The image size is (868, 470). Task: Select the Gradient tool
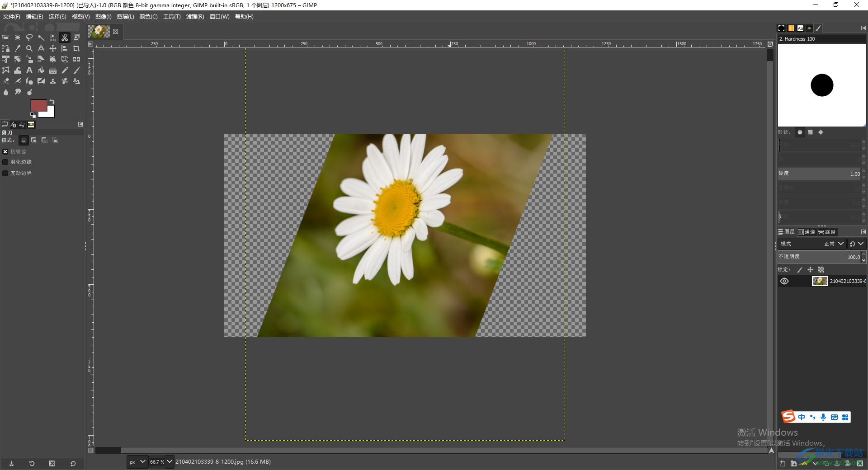tap(53, 70)
